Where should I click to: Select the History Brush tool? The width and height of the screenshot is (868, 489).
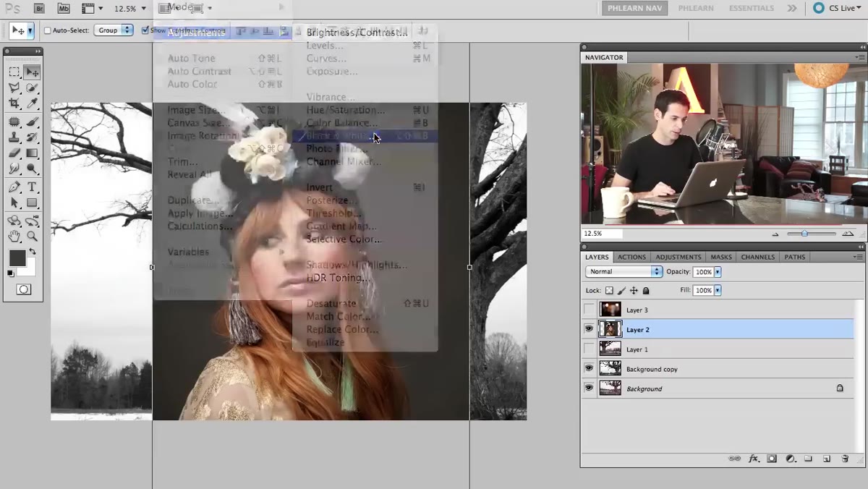[x=32, y=137]
